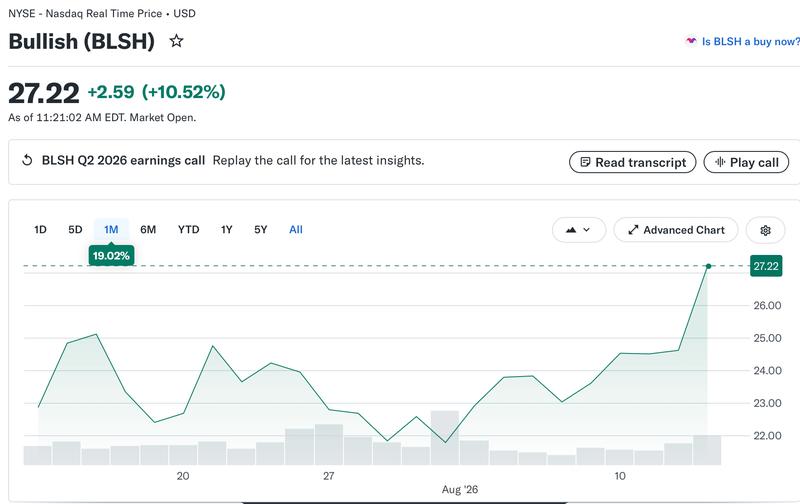Click 'As of 11:21:02 AM EDT' timestamp text
Image resolution: width=800 pixels, height=504 pixels.
click(x=67, y=117)
